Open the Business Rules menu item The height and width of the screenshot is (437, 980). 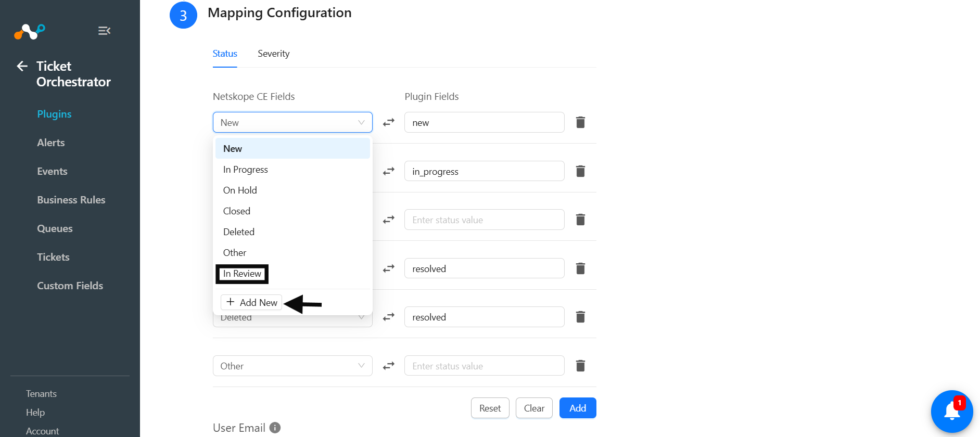pyautogui.click(x=71, y=200)
